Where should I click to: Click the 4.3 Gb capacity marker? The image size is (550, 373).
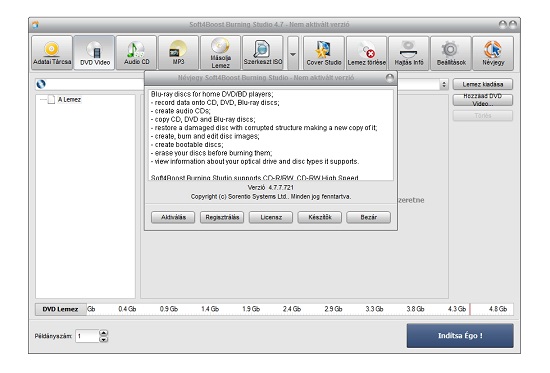[x=457, y=309]
